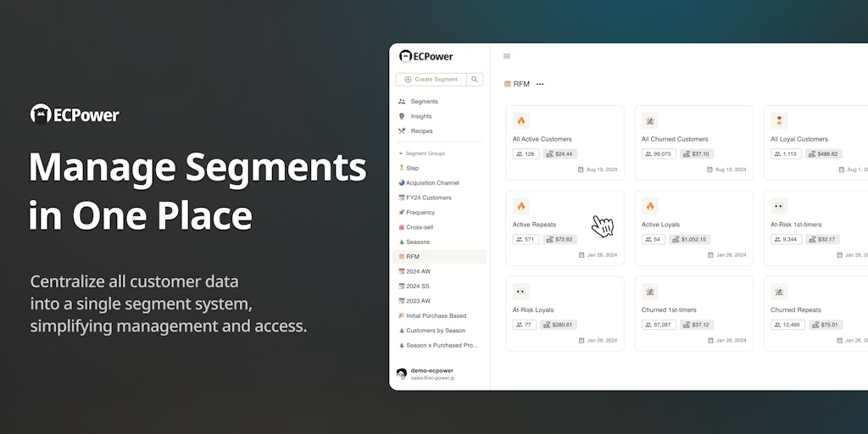The height and width of the screenshot is (434, 868).
Task: Select the Season x Purchased Pro… group
Action: (x=438, y=345)
